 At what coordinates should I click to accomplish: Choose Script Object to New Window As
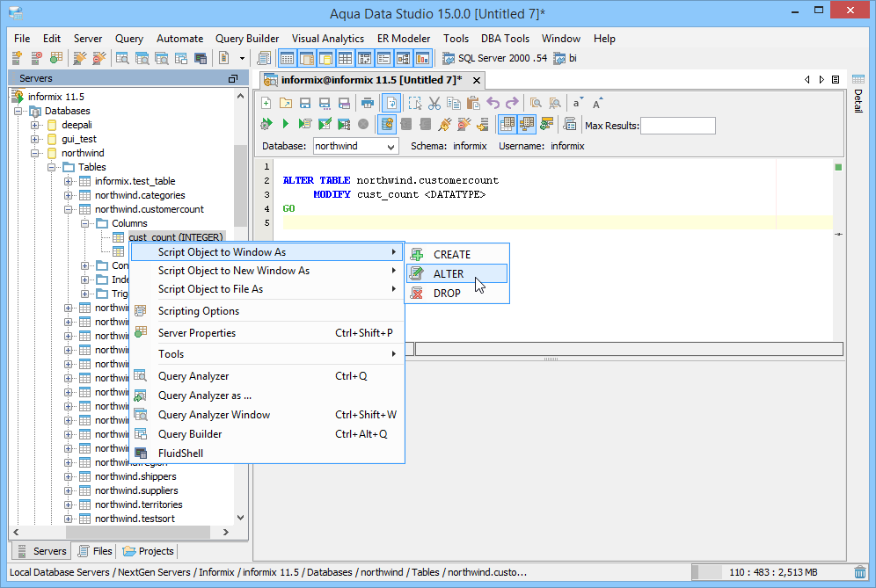(x=267, y=271)
